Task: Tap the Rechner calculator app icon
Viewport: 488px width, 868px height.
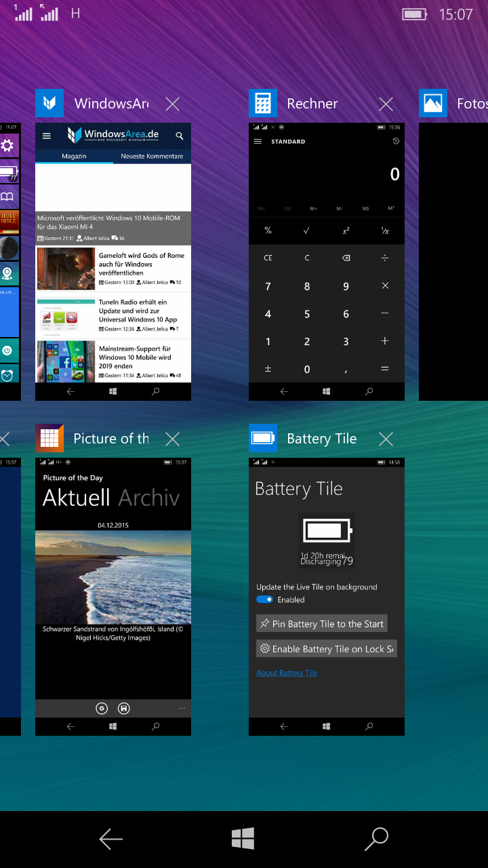Action: (x=263, y=103)
